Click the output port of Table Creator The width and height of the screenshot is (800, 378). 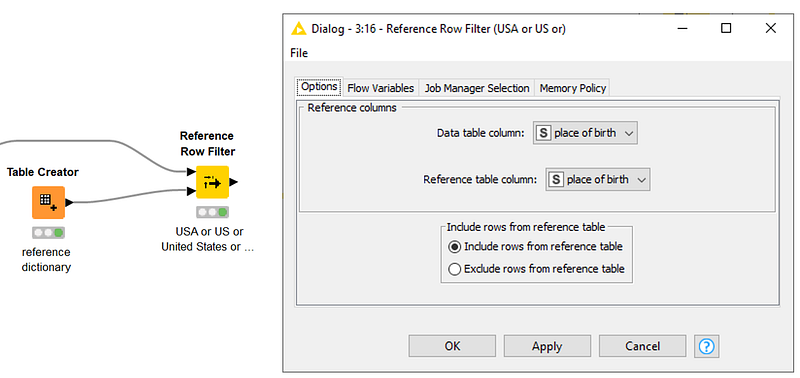[69, 203]
